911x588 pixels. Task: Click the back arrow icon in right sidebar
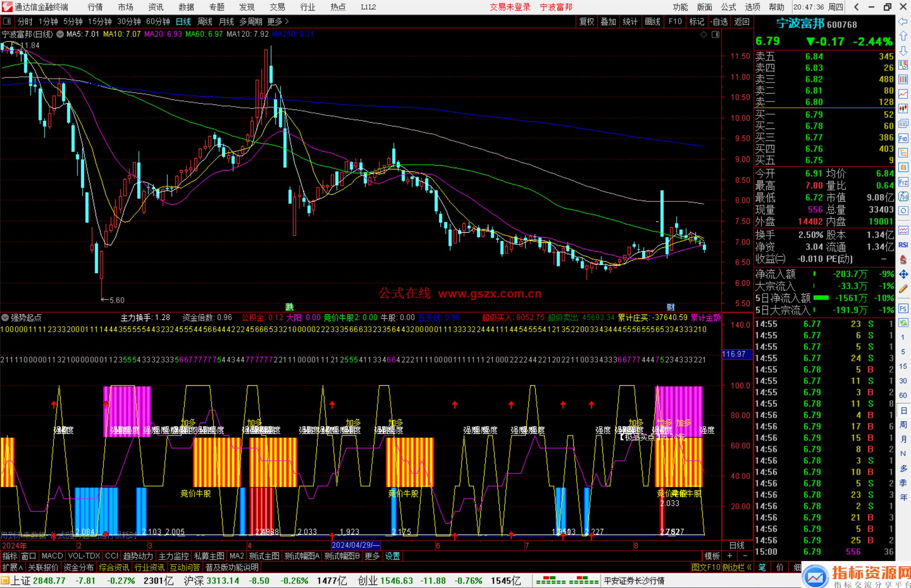click(x=903, y=21)
